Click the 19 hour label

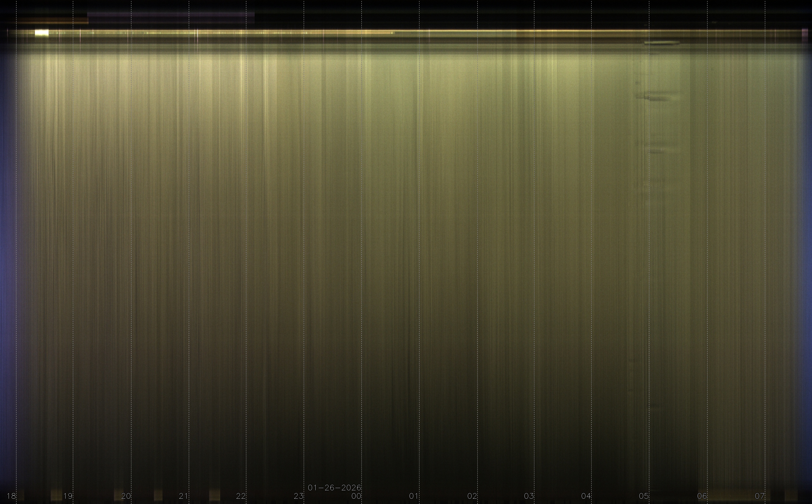pos(68,496)
